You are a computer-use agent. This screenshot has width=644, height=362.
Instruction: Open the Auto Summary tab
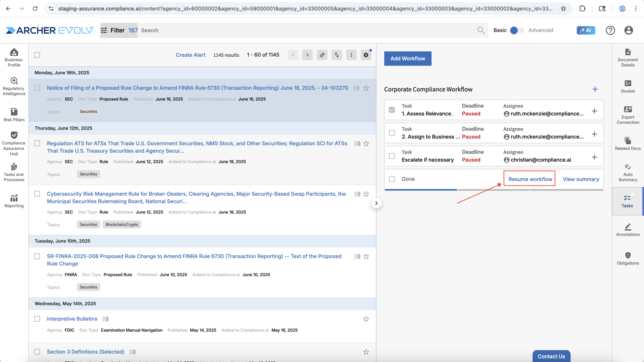628,173
